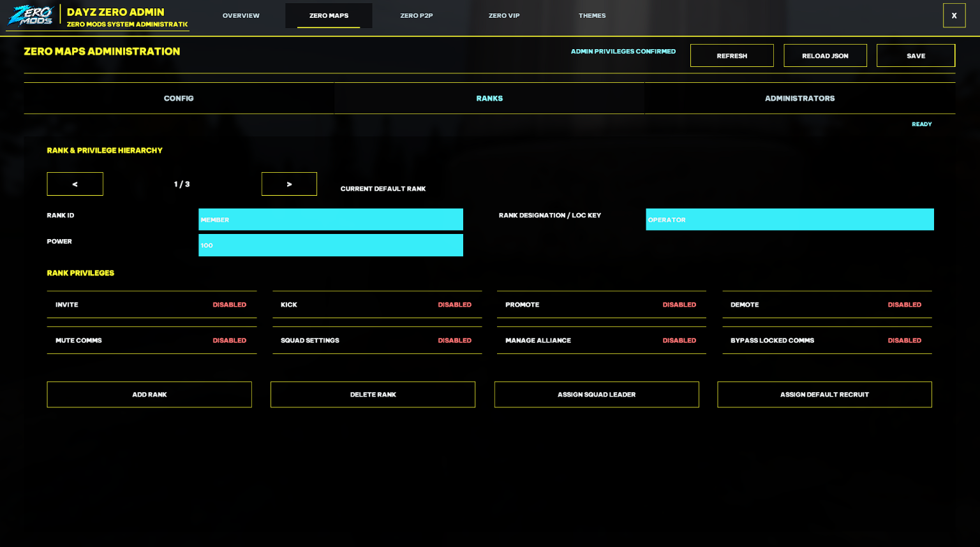This screenshot has width=980, height=547.
Task: Toggle the Squad Settings privilege
Action: (x=377, y=340)
